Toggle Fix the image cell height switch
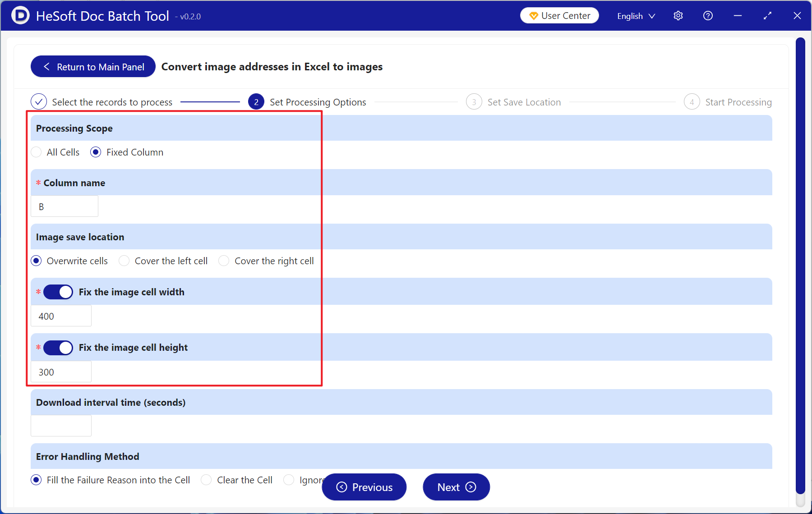Screen dimensions: 812x514 58,348
